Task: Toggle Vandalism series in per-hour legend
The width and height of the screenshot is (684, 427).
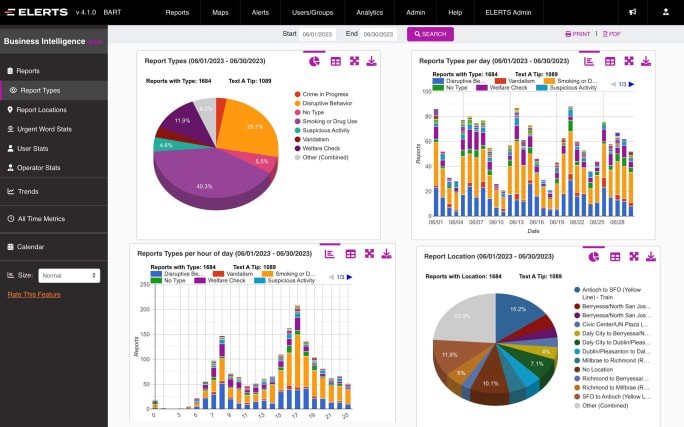Action: click(x=232, y=273)
